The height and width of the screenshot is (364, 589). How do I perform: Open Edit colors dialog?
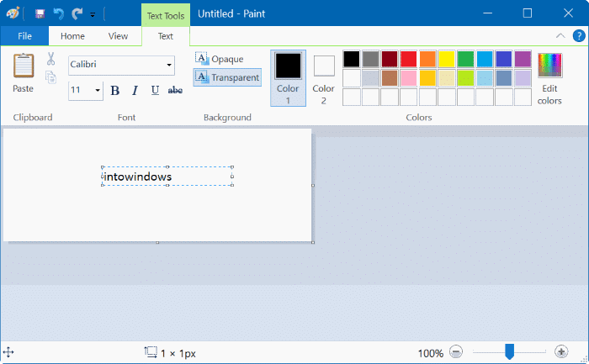[x=549, y=79]
